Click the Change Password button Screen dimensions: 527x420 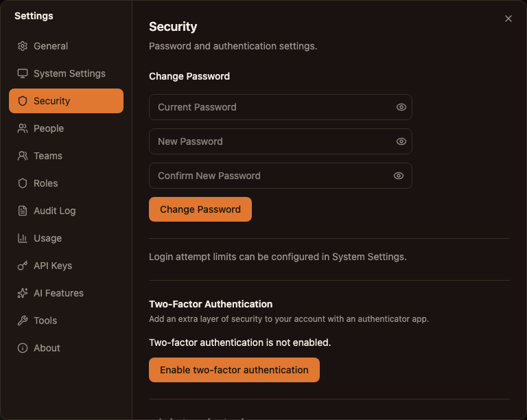point(200,209)
